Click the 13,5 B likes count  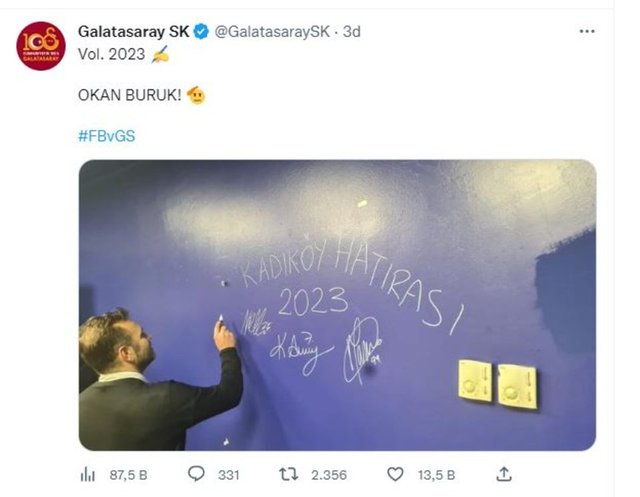coord(436,475)
